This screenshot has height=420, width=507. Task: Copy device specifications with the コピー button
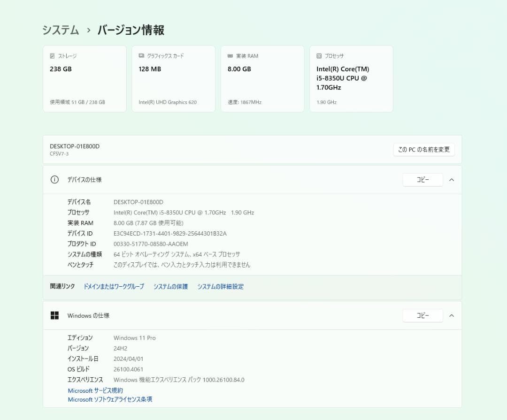[422, 179]
